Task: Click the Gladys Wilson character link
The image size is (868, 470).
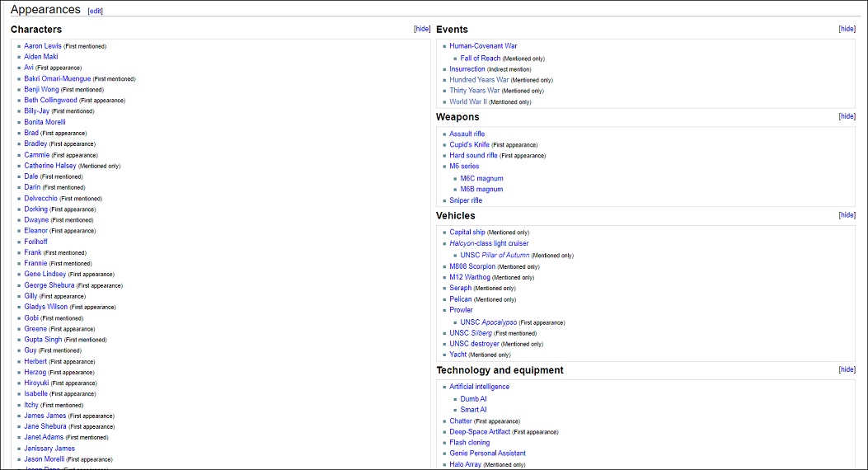Action: click(x=45, y=307)
